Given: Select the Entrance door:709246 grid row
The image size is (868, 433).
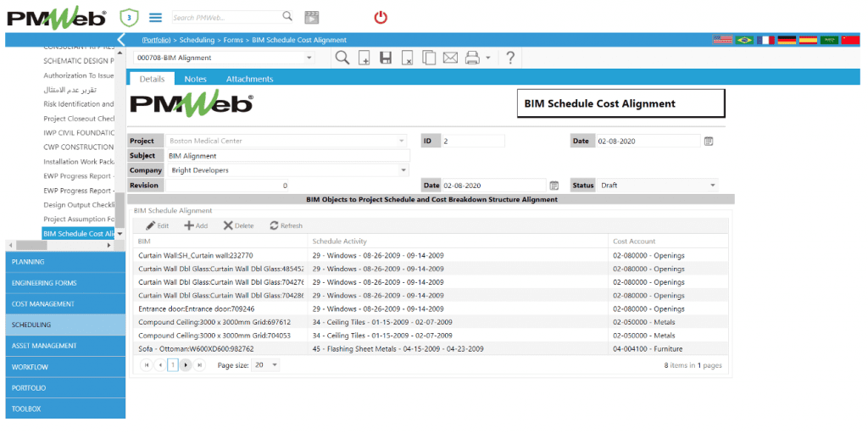Looking at the screenshot, I should pos(430,309).
